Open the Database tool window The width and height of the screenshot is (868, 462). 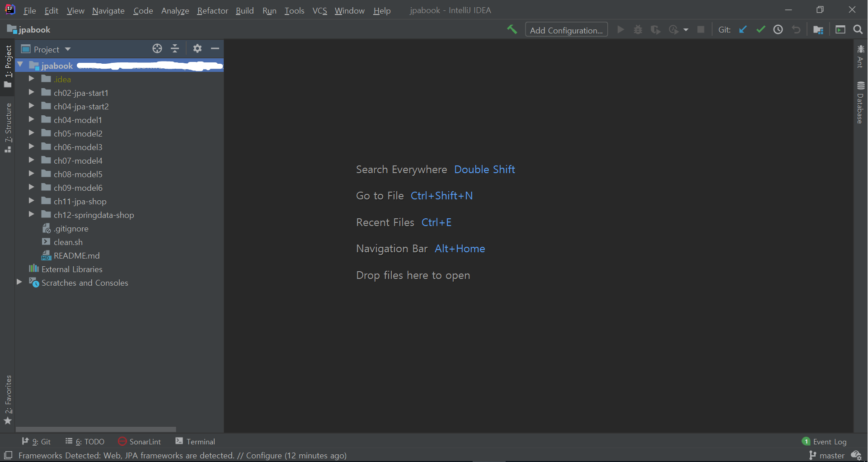point(860,103)
